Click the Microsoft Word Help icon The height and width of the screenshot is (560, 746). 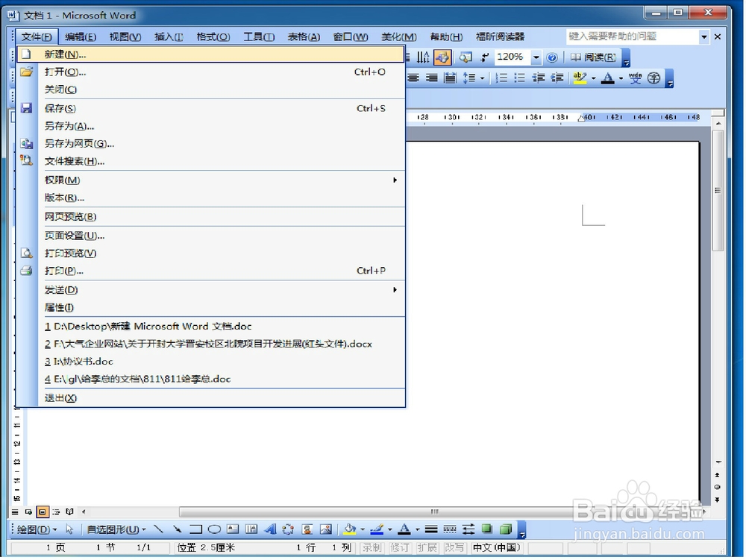tap(552, 57)
